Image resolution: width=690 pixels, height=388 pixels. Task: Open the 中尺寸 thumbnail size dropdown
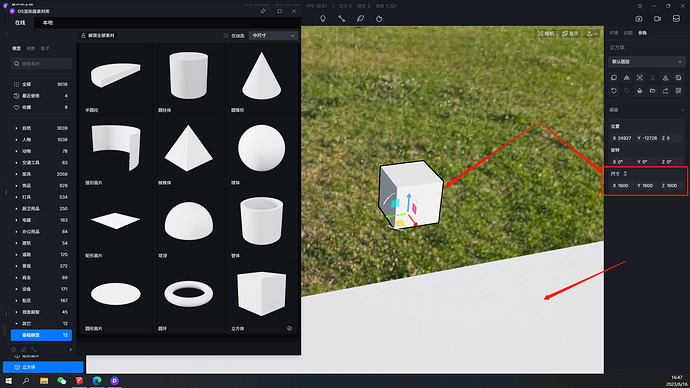tap(273, 36)
